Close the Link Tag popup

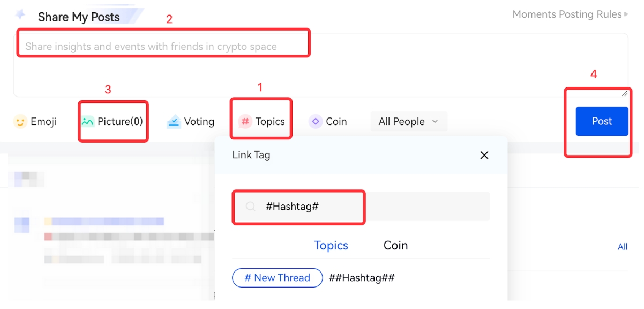click(x=484, y=155)
